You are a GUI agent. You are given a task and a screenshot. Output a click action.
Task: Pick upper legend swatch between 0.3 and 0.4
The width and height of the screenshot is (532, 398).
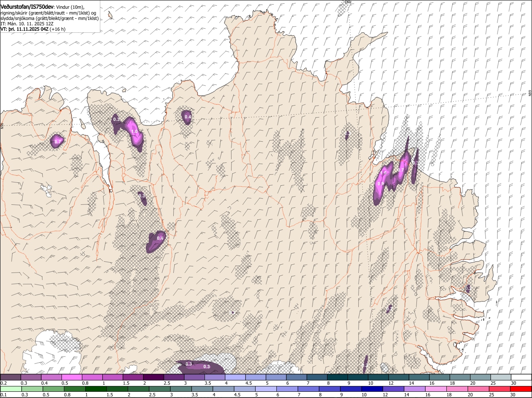point(31,377)
